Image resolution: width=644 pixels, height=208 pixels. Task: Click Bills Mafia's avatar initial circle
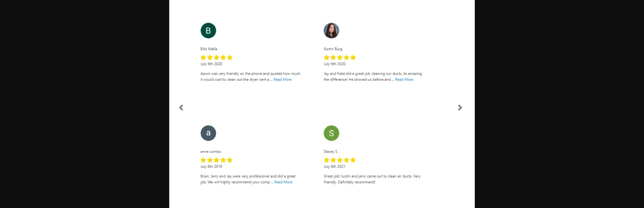coord(208,30)
